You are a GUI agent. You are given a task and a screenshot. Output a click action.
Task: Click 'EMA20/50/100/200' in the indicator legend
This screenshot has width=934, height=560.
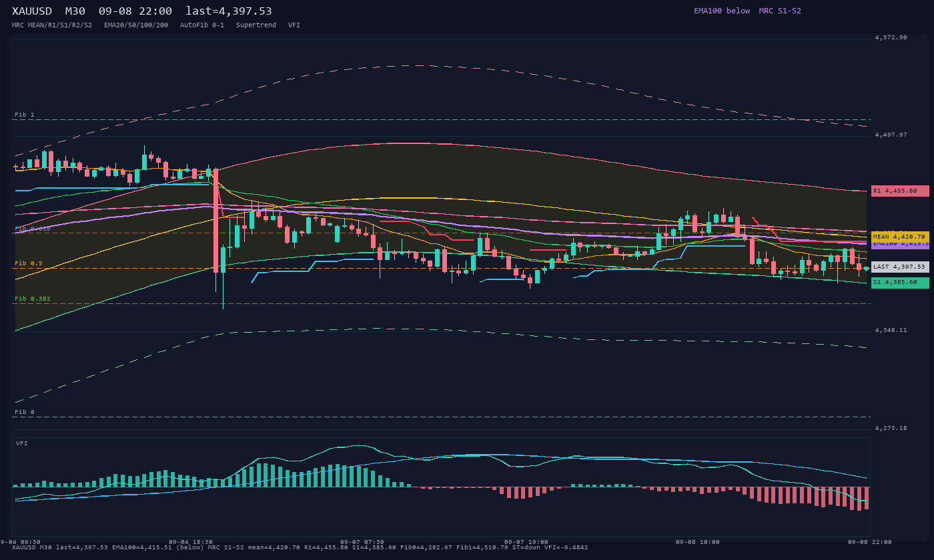pyautogui.click(x=136, y=25)
